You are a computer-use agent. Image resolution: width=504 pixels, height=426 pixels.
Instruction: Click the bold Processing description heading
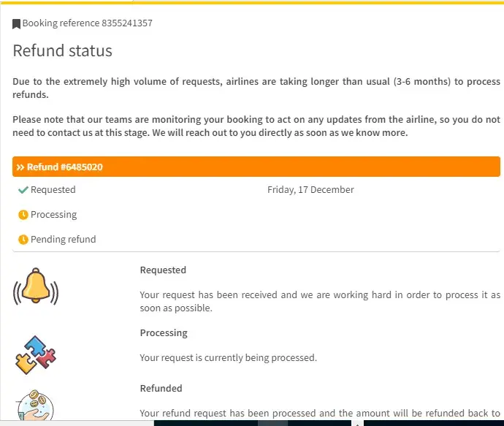tap(164, 333)
